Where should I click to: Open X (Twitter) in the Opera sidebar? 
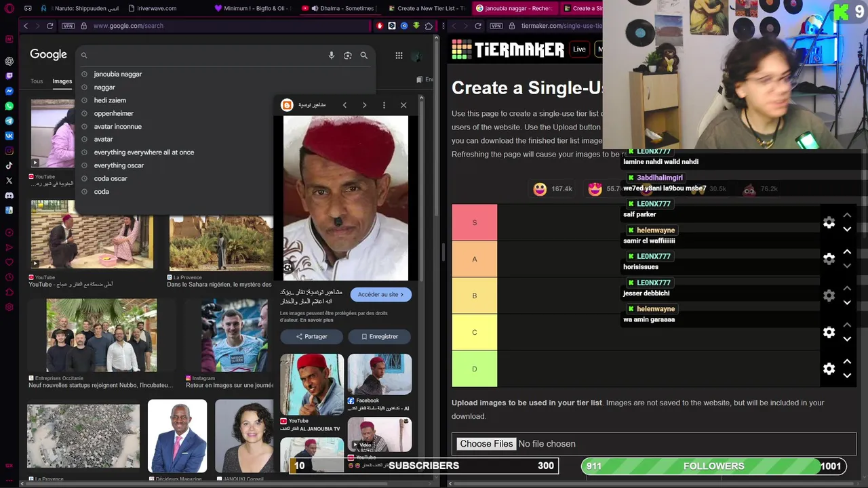click(x=9, y=180)
